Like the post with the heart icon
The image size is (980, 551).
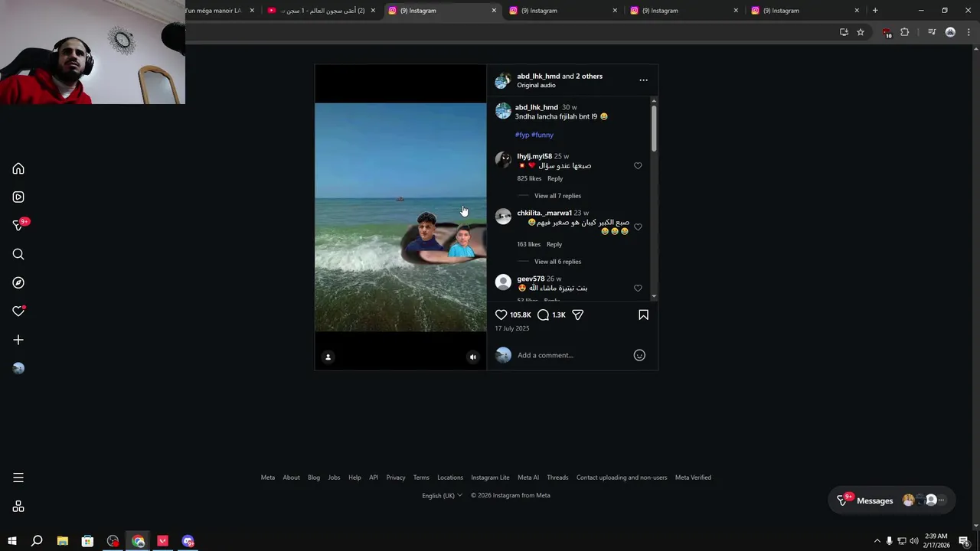(501, 315)
